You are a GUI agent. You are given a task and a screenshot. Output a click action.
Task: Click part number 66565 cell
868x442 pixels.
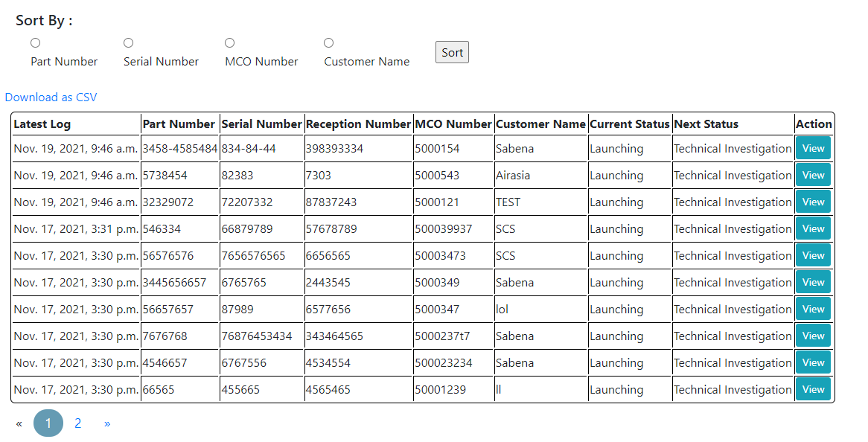(x=180, y=389)
